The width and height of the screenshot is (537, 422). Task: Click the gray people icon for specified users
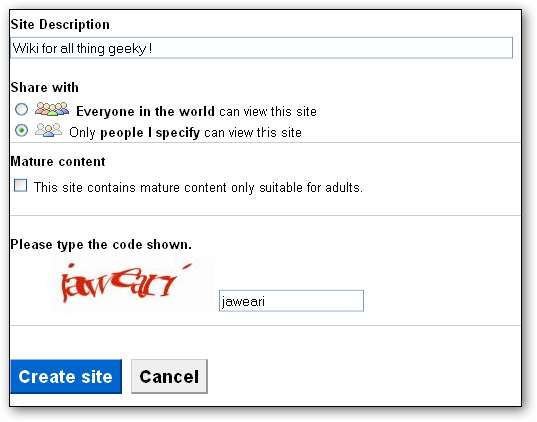[x=48, y=130]
